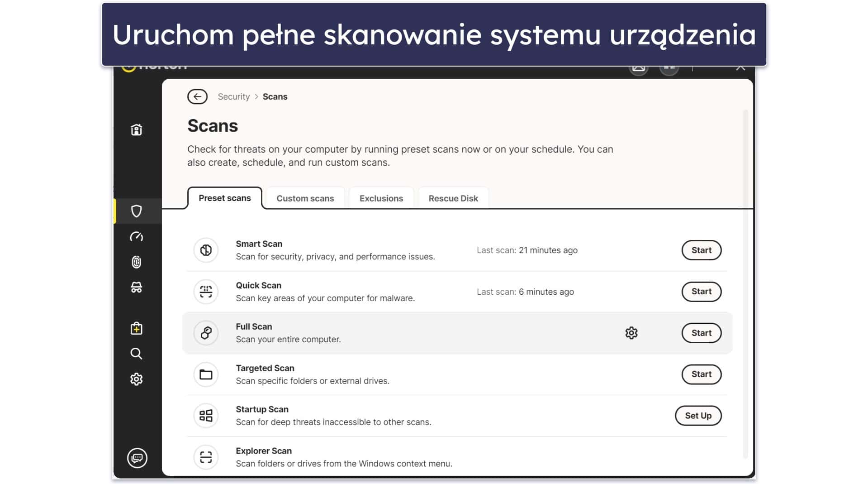Open Full Scan settings gear
Image resolution: width=868 pixels, height=484 pixels.
pyautogui.click(x=631, y=333)
